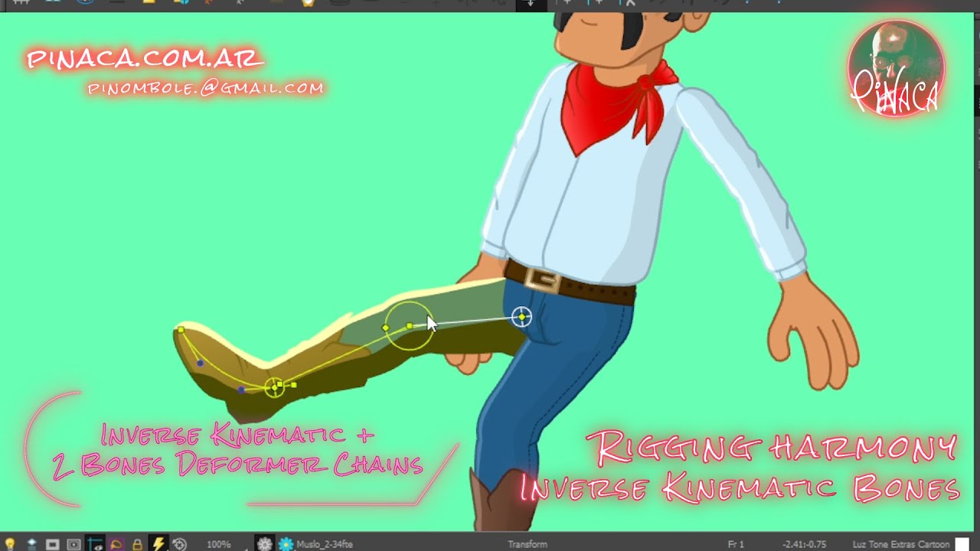The width and height of the screenshot is (980, 551).
Task: Click the white colour swatch in status bar
Action: (962, 544)
